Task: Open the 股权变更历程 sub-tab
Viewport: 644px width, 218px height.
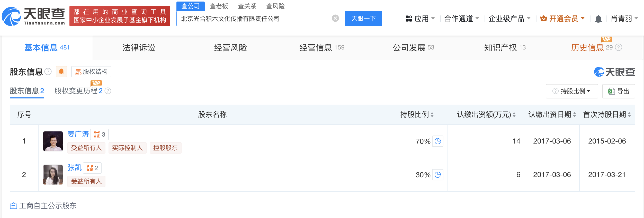Action: click(x=78, y=91)
